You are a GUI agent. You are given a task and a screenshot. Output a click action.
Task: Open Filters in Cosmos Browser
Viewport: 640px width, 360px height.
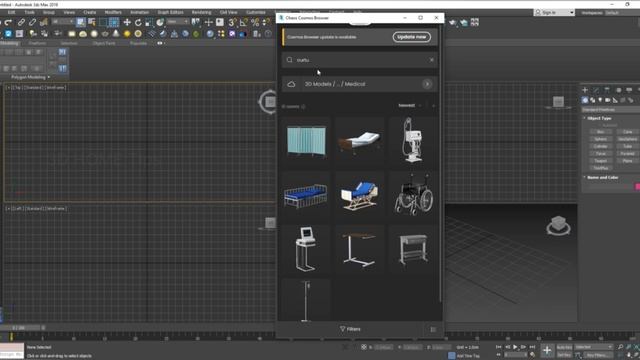[x=350, y=329]
